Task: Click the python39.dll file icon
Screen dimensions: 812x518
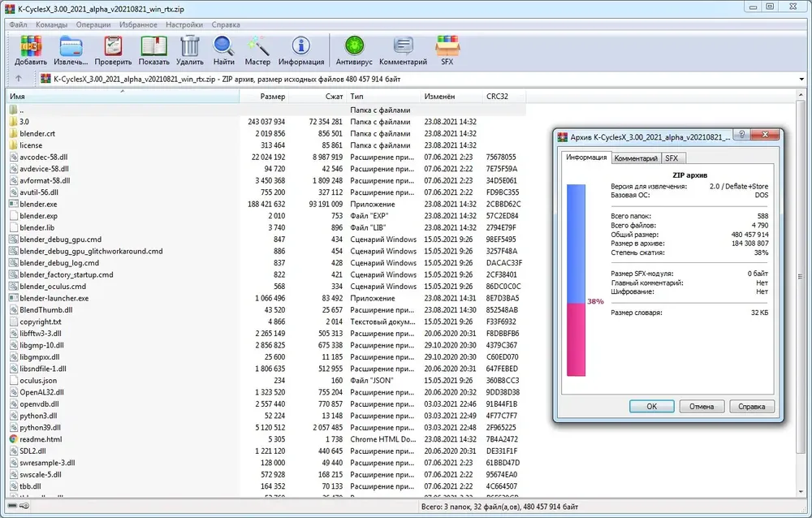Action: [14, 427]
